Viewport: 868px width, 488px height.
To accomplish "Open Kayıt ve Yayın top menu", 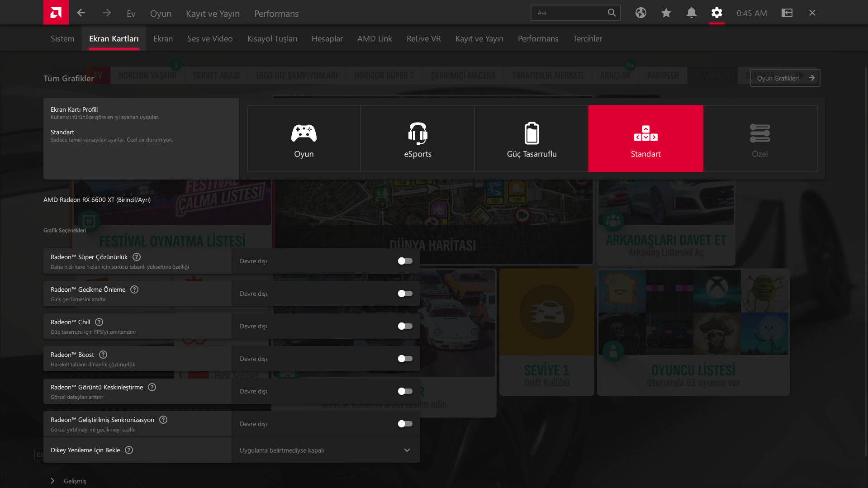I will (x=213, y=14).
